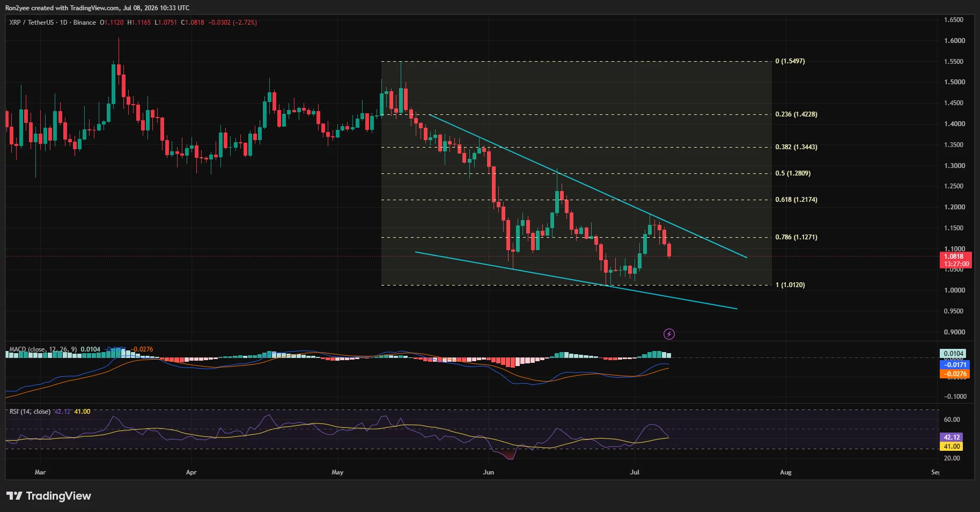Screen dimensions: 980x512
Task: Select the Fibonacci 1 (1.0120) level label
Action: tap(790, 285)
